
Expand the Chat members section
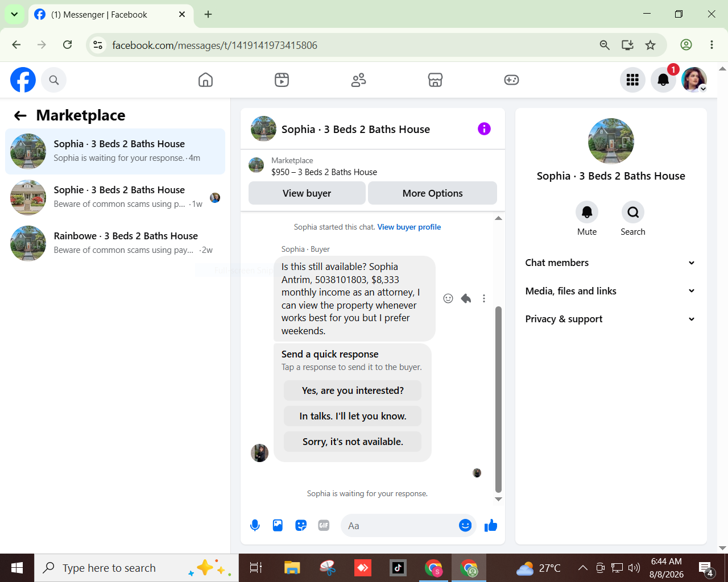(611, 263)
